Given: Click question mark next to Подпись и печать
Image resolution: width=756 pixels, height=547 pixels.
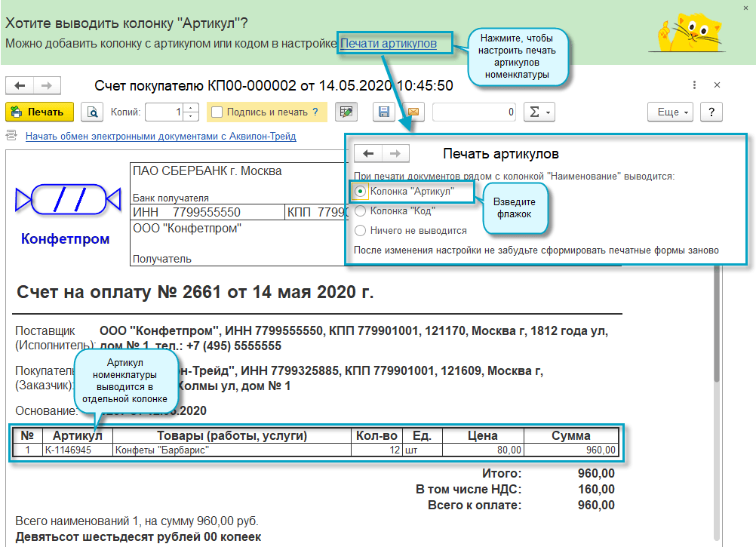Looking at the screenshot, I should pyautogui.click(x=315, y=112).
